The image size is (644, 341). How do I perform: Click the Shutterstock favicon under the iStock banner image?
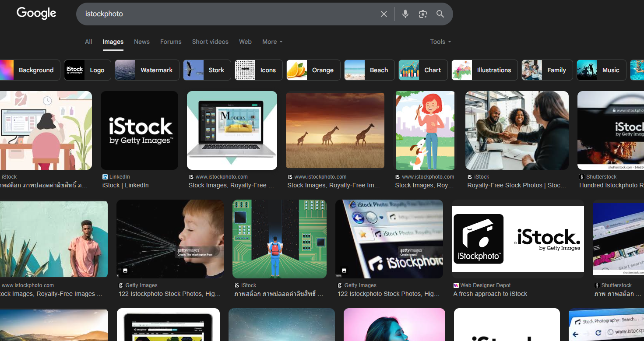click(581, 176)
